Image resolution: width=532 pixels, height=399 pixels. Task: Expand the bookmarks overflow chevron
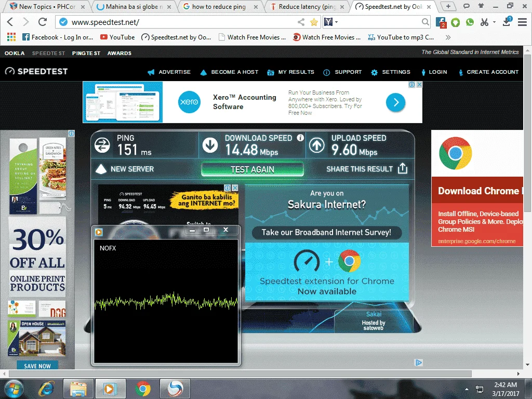(x=448, y=37)
